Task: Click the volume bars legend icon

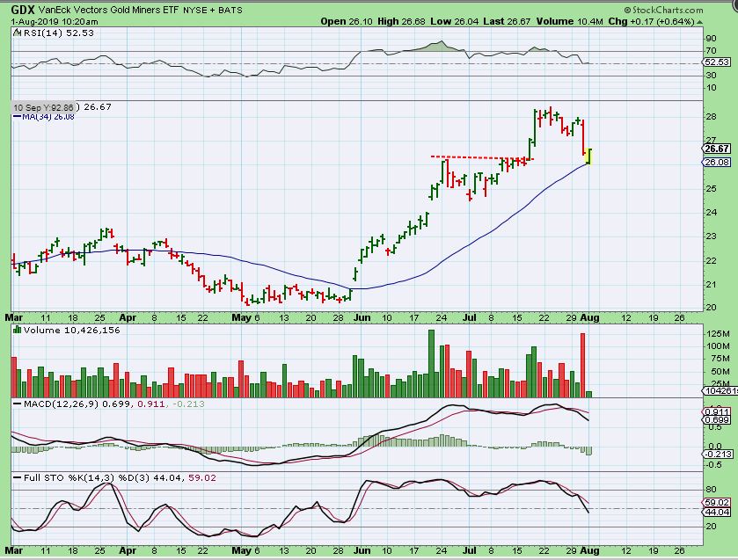Action: [x=17, y=330]
